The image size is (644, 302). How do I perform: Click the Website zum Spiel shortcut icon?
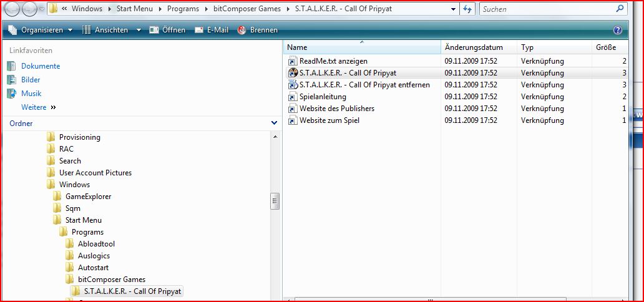[x=293, y=121]
